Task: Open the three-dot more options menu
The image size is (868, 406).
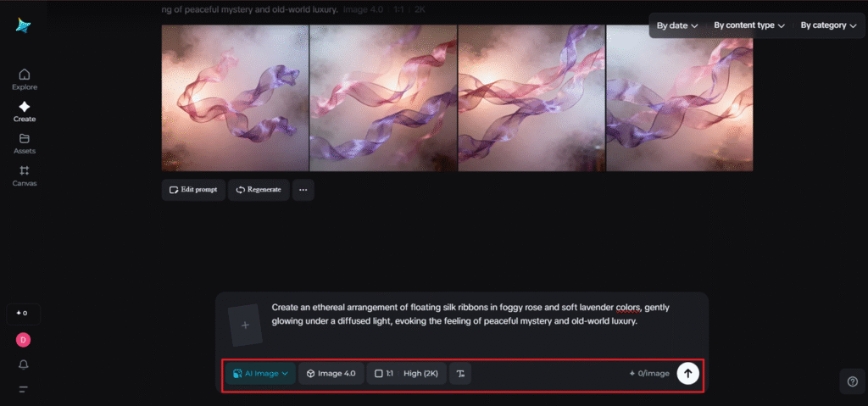Action: (x=303, y=190)
